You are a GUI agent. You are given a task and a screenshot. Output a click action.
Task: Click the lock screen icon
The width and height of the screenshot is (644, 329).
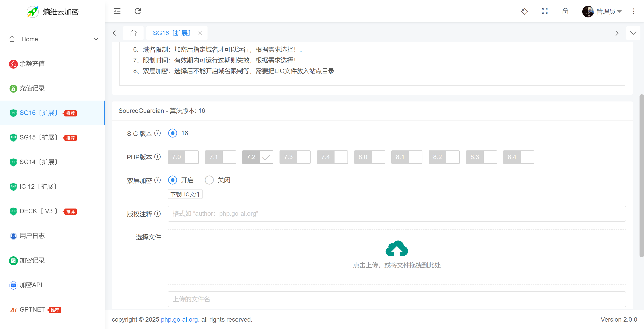[x=565, y=11]
